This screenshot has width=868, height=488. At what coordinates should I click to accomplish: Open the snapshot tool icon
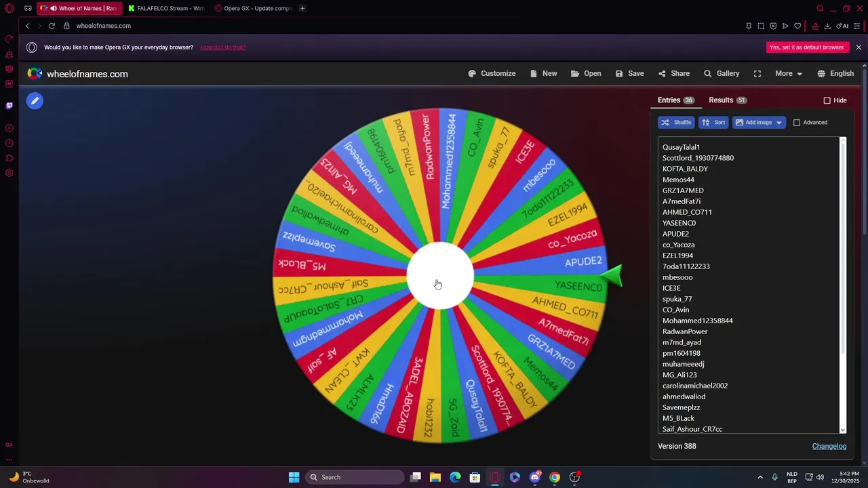pyautogui.click(x=761, y=26)
